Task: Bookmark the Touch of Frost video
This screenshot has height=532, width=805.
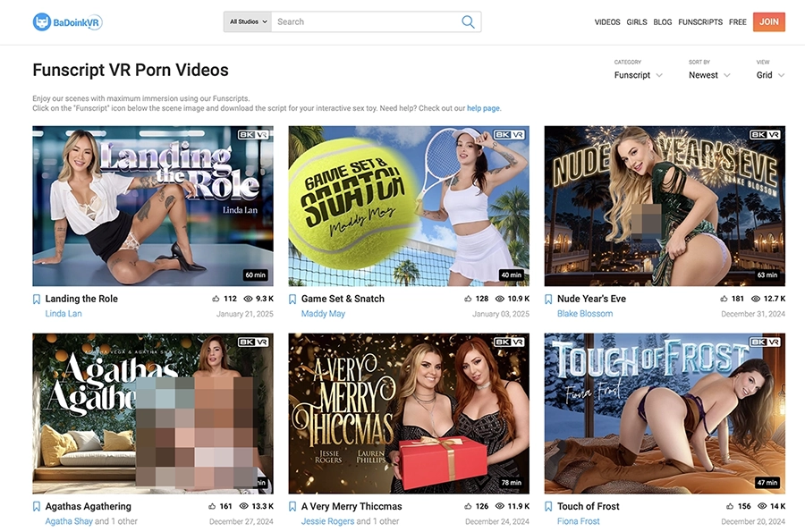Action: [x=548, y=507]
